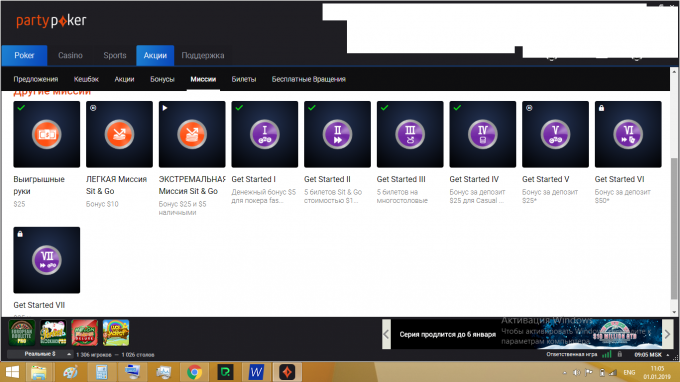
Task: Open Google Chrome from the taskbar
Action: (194, 372)
